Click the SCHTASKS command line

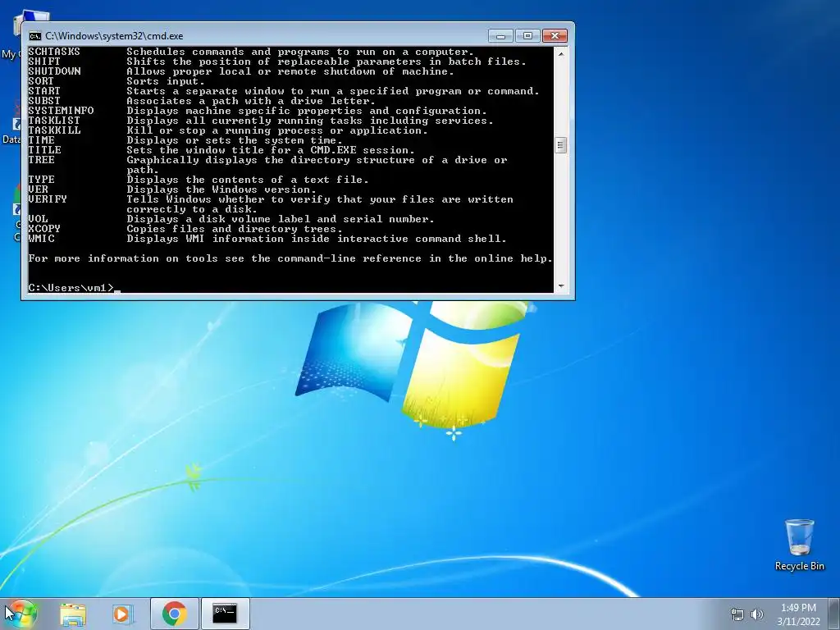click(x=251, y=52)
